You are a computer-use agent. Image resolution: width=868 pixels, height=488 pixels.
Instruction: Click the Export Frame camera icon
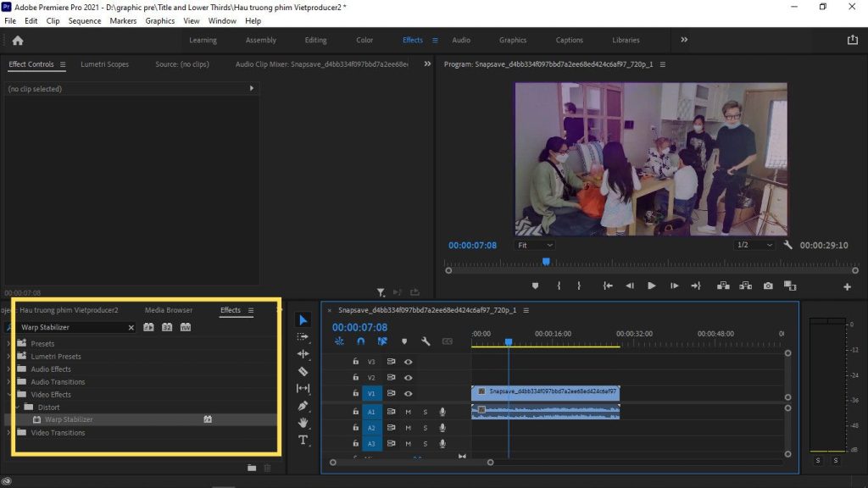(768, 286)
